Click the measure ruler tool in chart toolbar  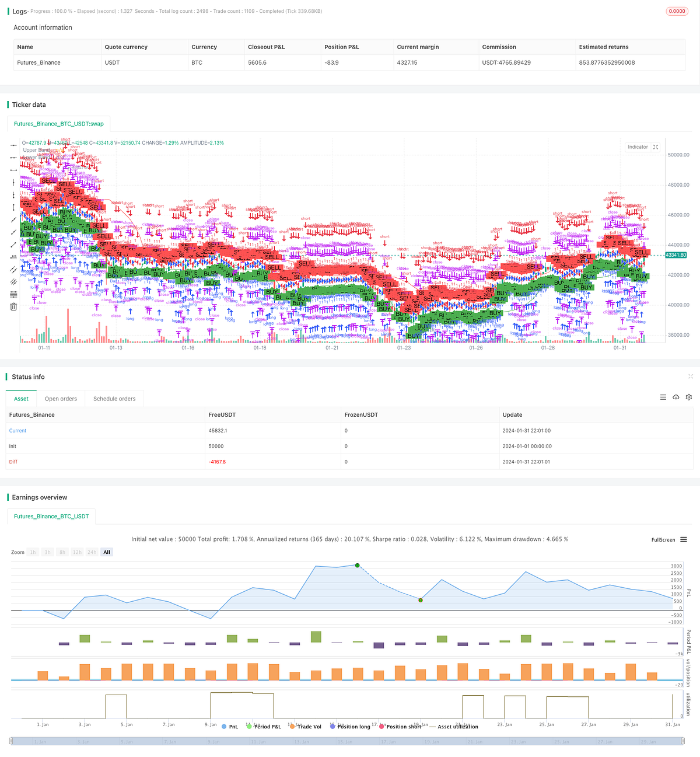13,257
